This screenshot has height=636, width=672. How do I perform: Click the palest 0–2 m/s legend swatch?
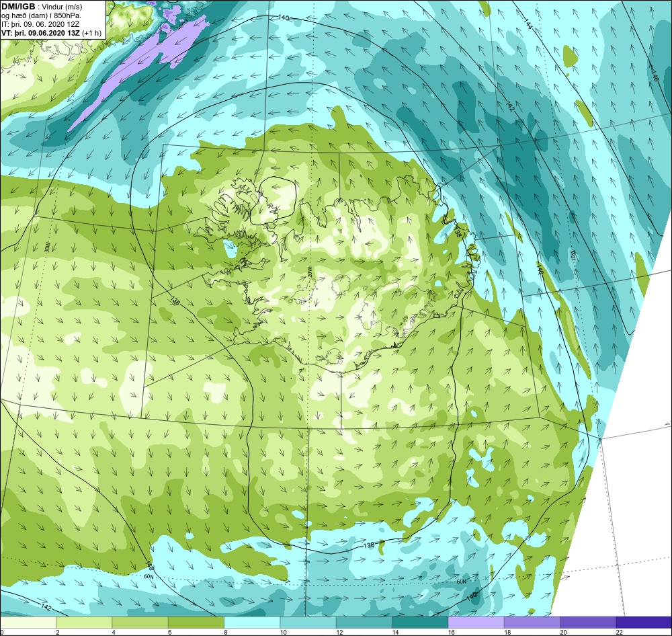[x=28, y=622]
